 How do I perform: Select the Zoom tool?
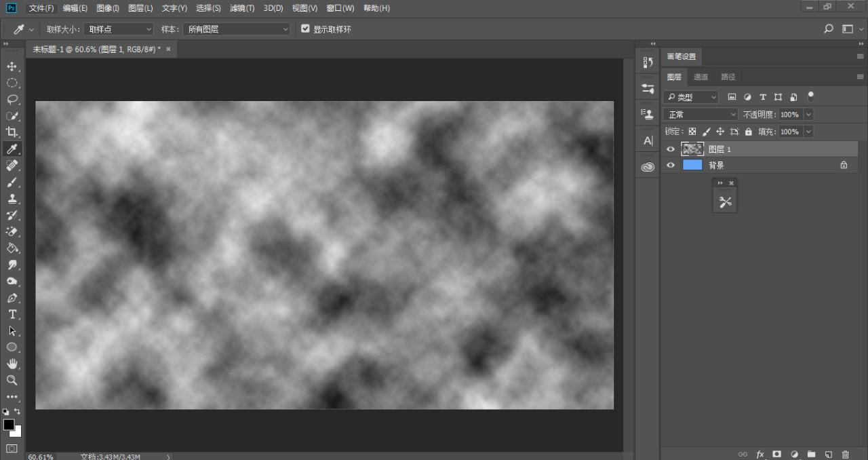pyautogui.click(x=12, y=380)
